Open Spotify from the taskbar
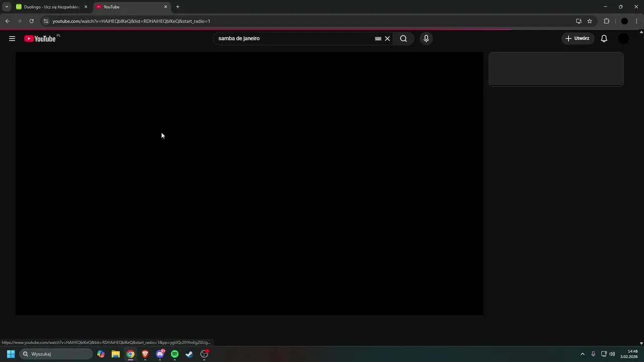644x362 pixels. click(175, 354)
